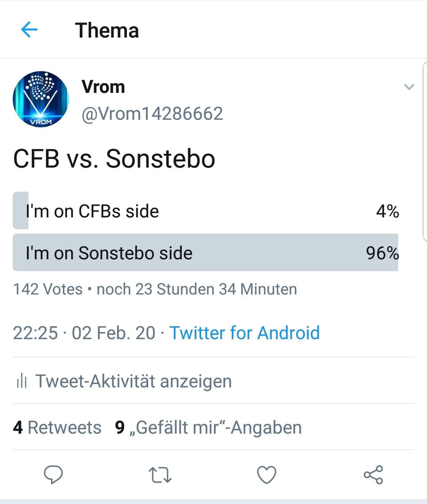Tap the CFB vs. Sonstebo tweet text
The width and height of the screenshot is (427, 504).
(x=114, y=159)
